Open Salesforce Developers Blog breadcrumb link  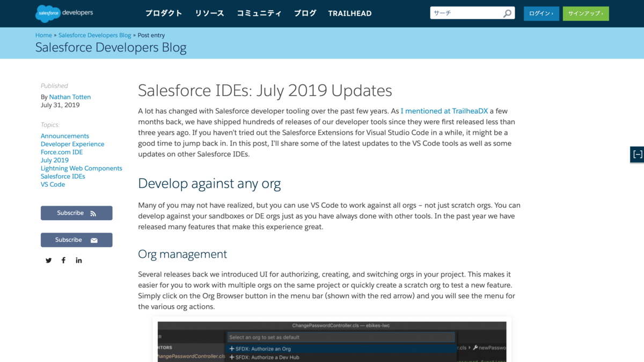tap(94, 35)
